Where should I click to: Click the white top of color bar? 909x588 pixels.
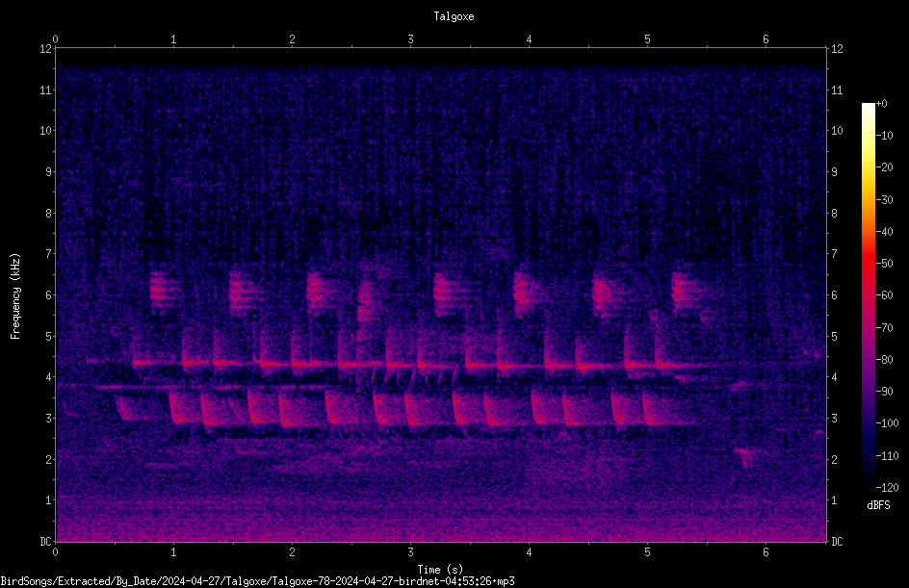(868, 107)
